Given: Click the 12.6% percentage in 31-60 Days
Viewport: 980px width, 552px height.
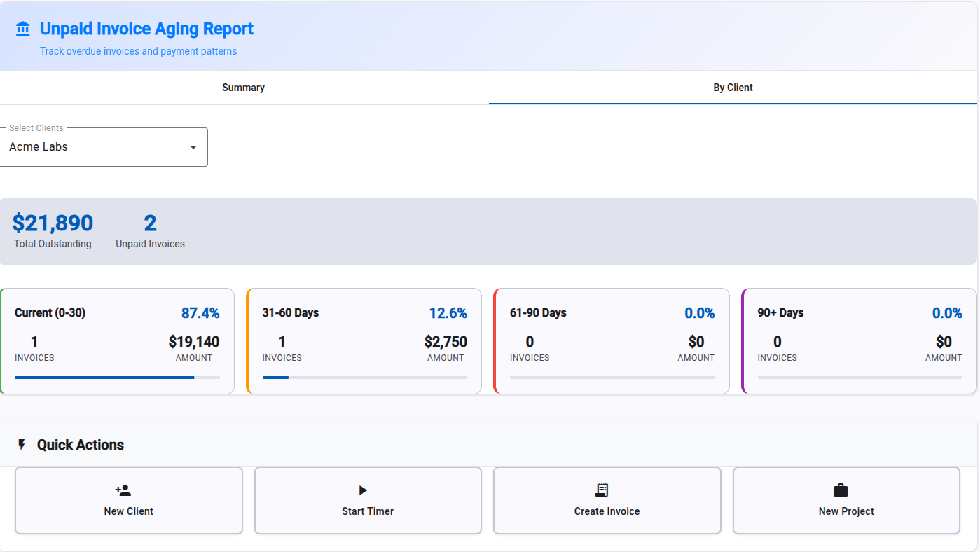Looking at the screenshot, I should click(x=448, y=313).
